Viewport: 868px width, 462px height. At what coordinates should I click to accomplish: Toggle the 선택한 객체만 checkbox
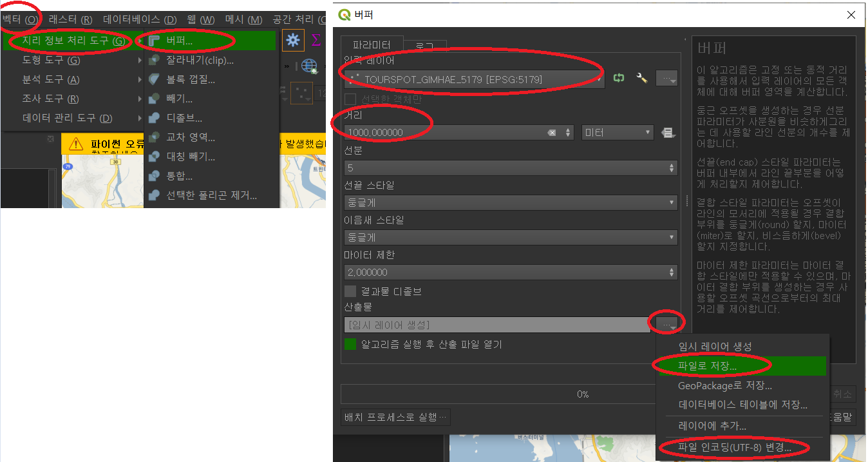pyautogui.click(x=350, y=99)
